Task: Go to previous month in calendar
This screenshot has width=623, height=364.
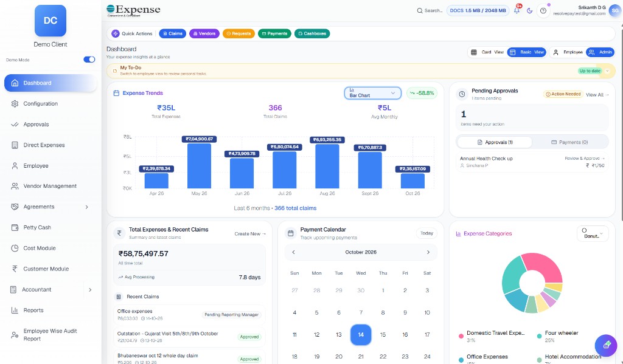Action: [294, 252]
